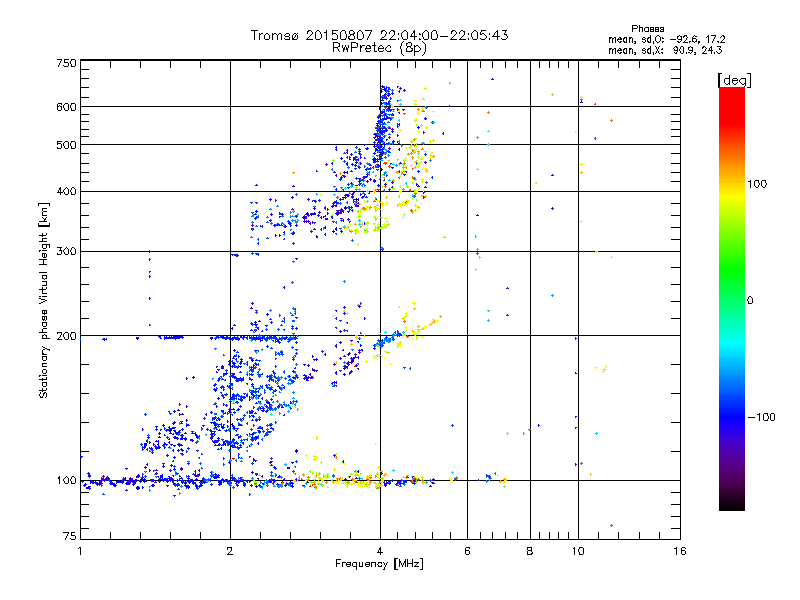Click the x-axis tick label "2"
This screenshot has width=800, height=600.
coord(230,551)
